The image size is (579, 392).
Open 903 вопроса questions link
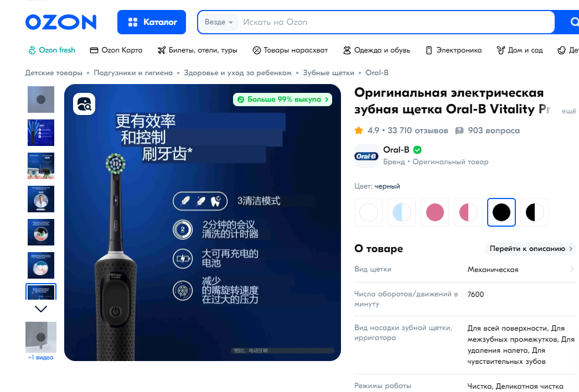494,130
